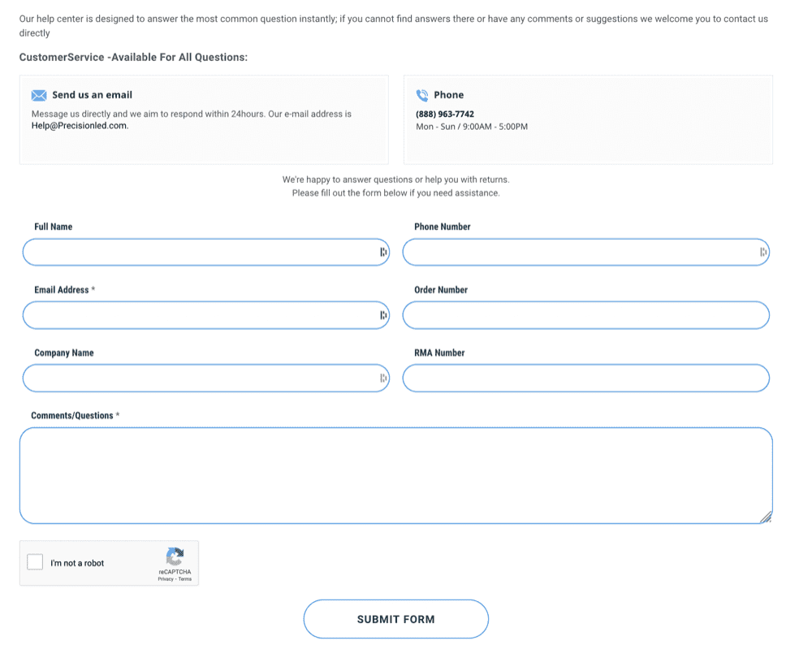Click the resize handle of the Comments box

(766, 517)
